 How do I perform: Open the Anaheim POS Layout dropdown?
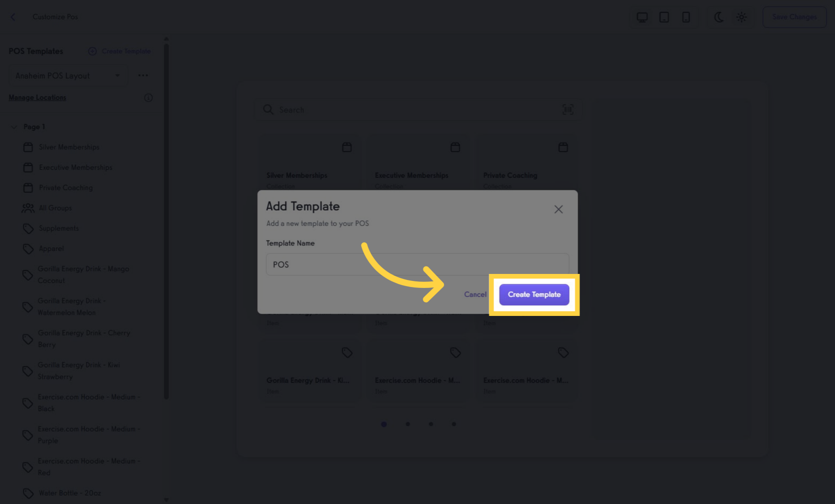tap(68, 76)
